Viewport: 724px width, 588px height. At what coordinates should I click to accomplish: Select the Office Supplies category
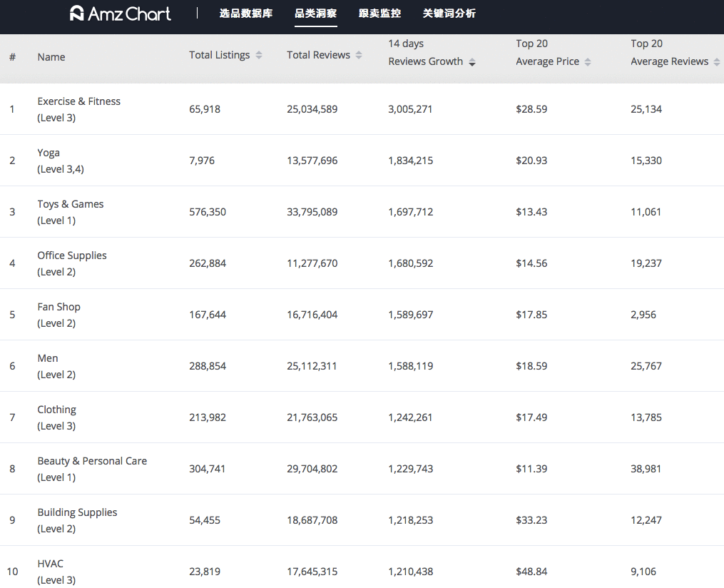point(72,255)
